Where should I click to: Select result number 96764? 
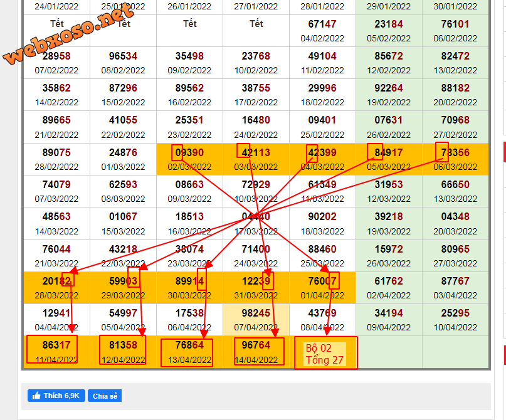point(256,345)
